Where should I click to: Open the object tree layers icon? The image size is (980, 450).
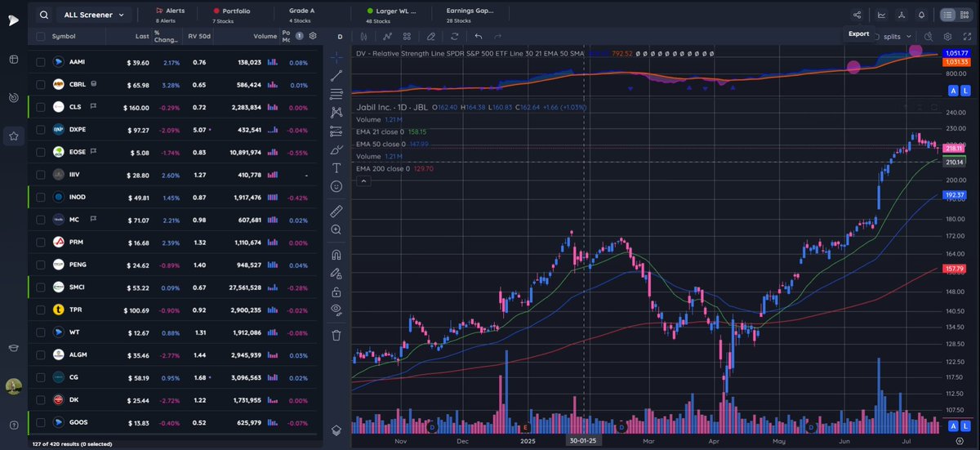point(336,430)
